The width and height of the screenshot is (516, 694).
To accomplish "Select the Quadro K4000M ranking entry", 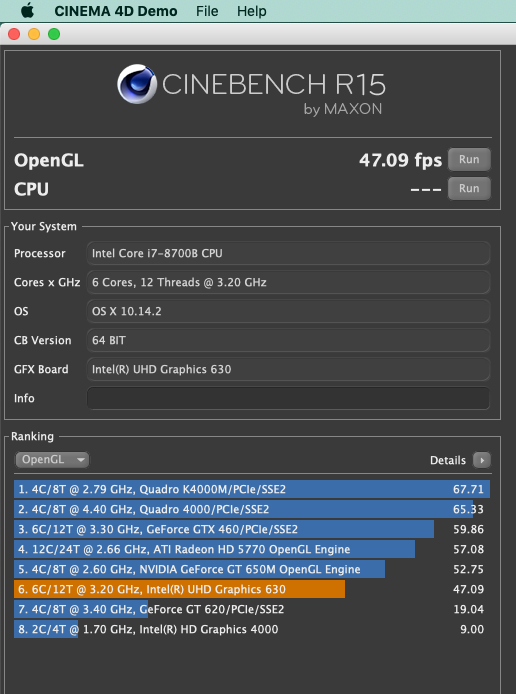I will (x=252, y=489).
